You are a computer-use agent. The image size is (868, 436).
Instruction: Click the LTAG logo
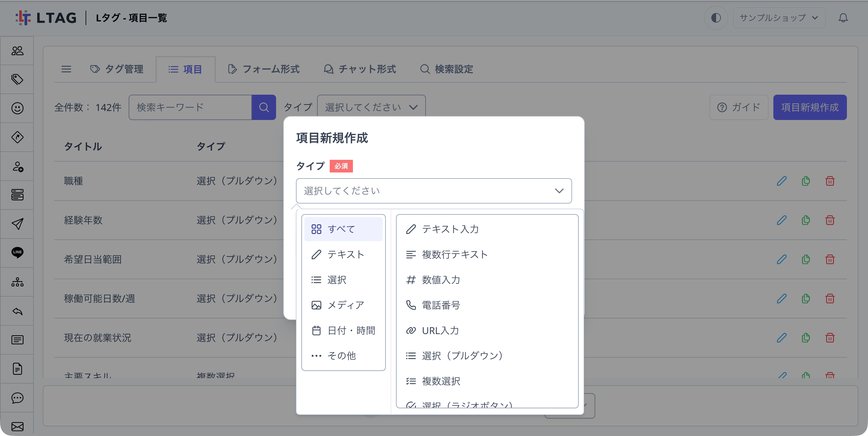coord(46,17)
